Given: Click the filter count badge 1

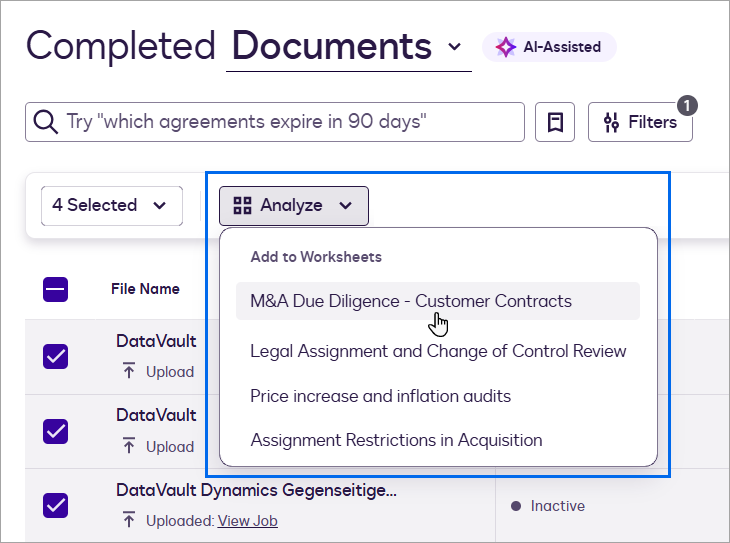Looking at the screenshot, I should pyautogui.click(x=687, y=106).
